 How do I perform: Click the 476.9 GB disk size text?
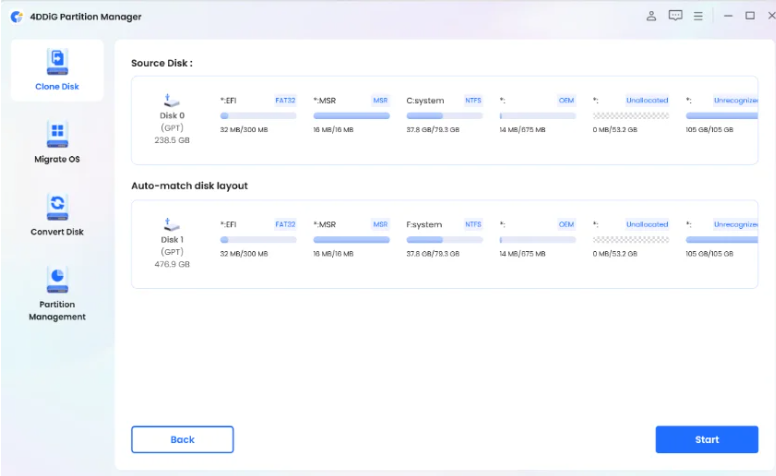click(x=172, y=264)
